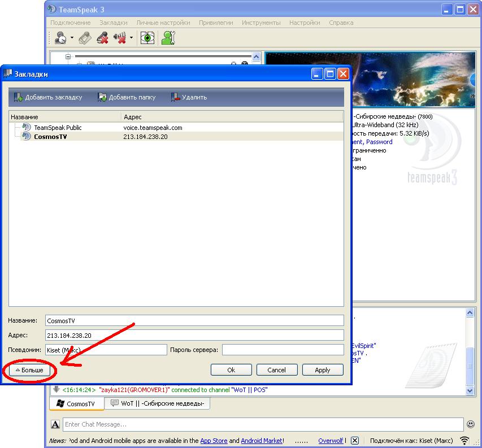
Task: Click Добавить закладку in bookmarks dialog
Action: coord(48,97)
